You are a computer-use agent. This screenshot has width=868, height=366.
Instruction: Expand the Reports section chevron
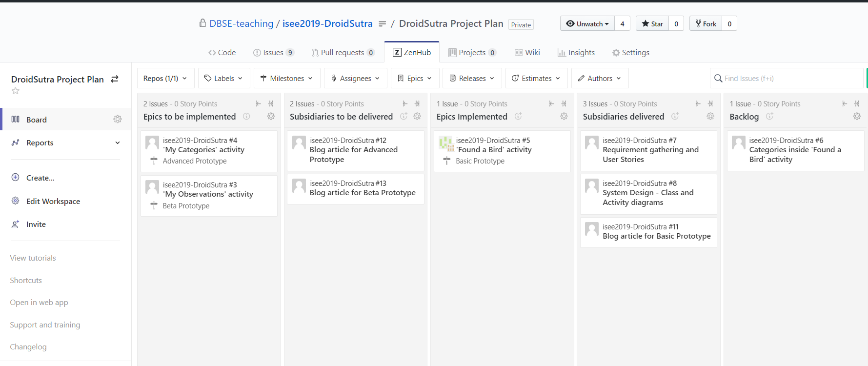tap(118, 142)
